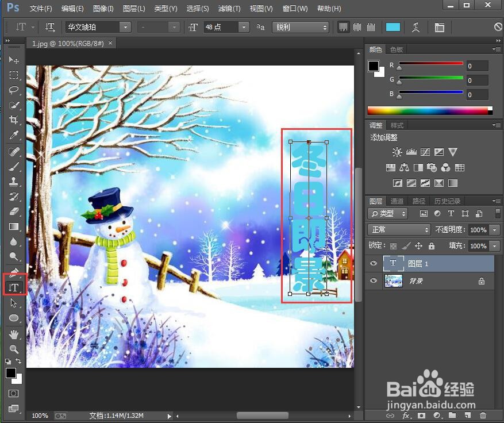Toggle Quick Mask mode
This screenshot has width=504, height=423.
click(x=13, y=394)
